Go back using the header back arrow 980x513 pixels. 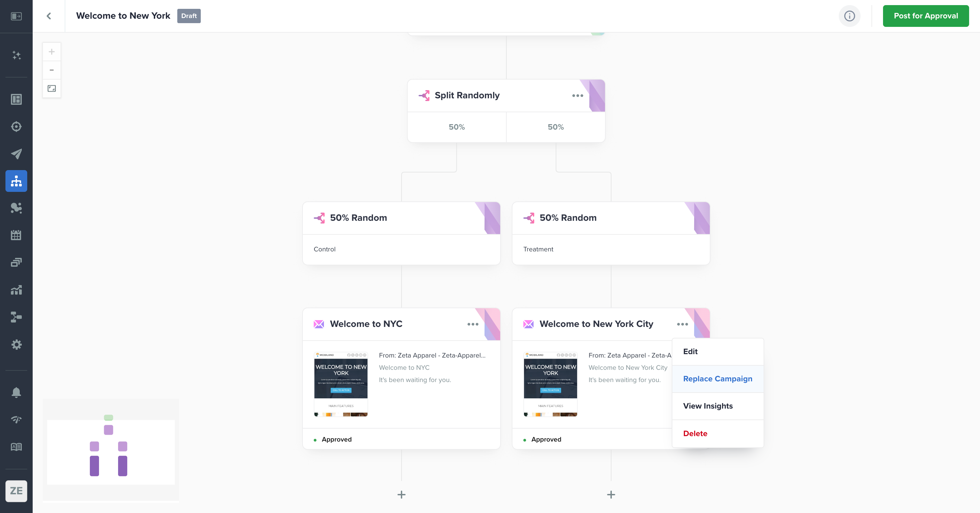pos(49,16)
